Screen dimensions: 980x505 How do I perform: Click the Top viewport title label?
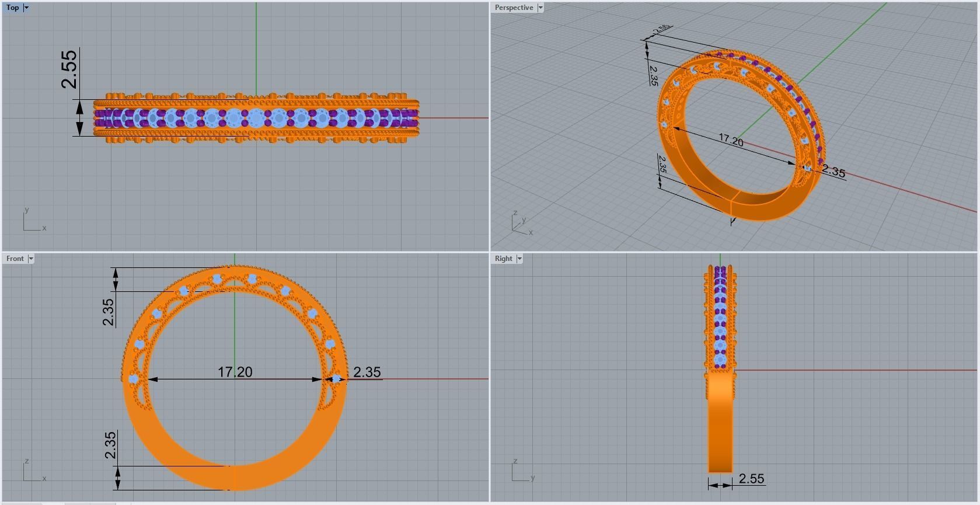pos(12,8)
